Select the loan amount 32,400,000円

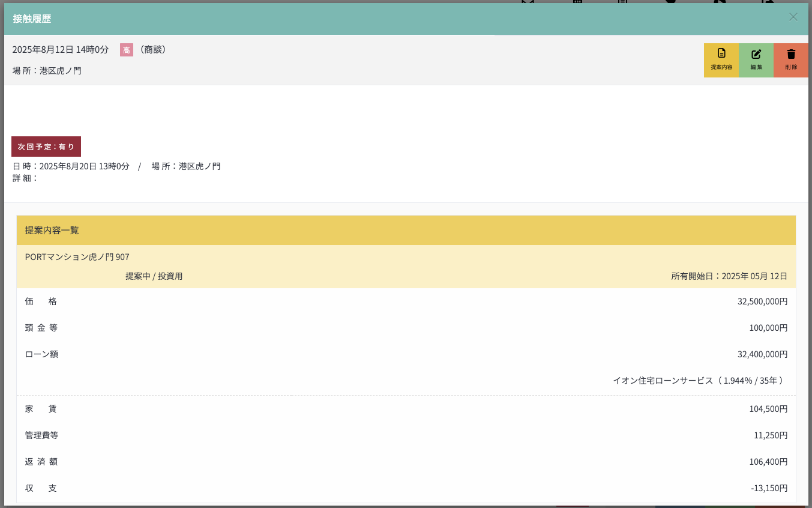763,354
